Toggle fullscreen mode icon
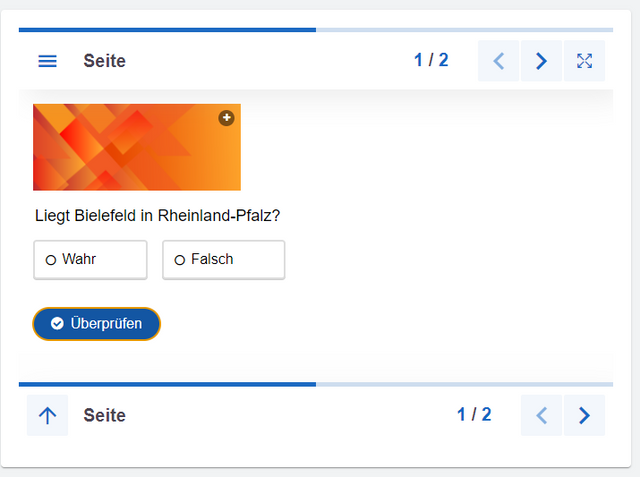Viewport: 640px width, 477px height. (584, 61)
